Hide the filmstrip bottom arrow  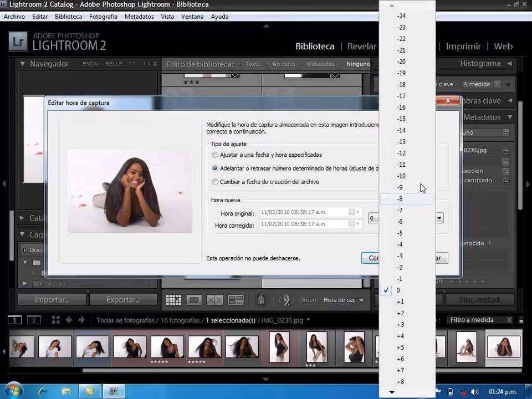click(265, 379)
